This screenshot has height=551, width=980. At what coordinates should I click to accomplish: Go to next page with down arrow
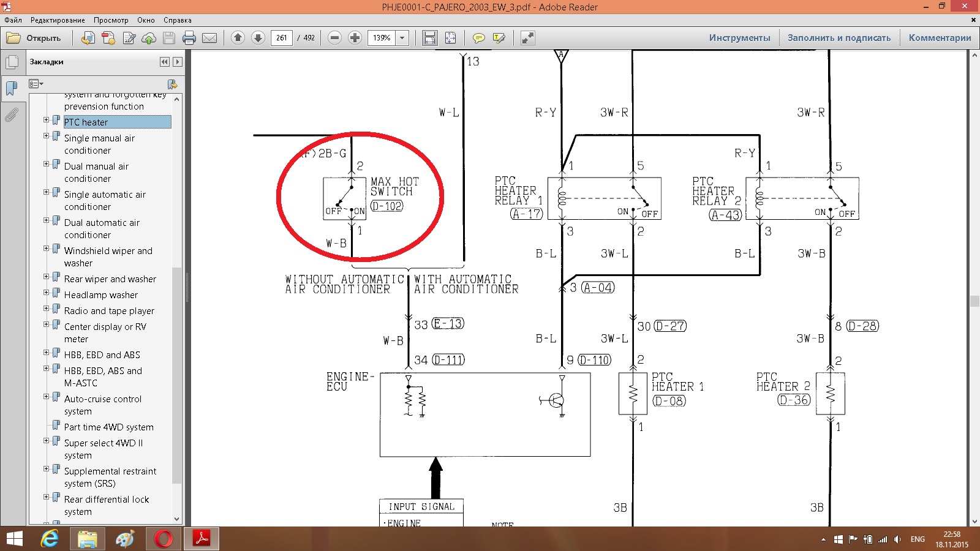tap(258, 38)
